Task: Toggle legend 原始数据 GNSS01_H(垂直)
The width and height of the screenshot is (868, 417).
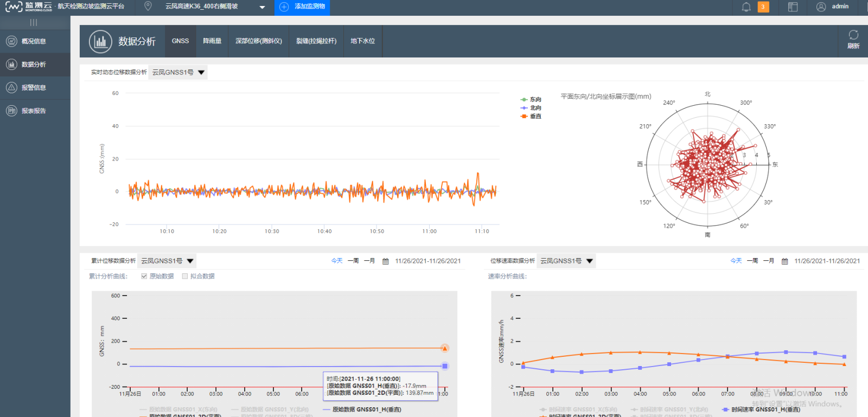Action: point(362,409)
